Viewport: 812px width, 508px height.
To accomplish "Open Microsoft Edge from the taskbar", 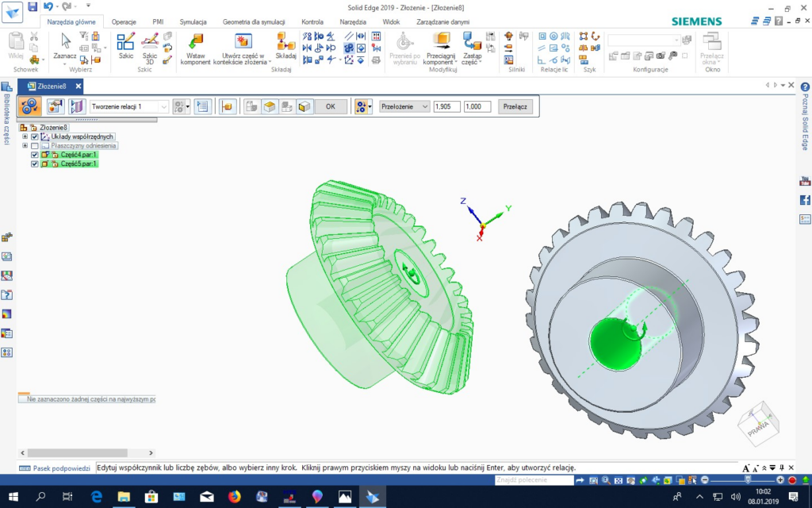I will pyautogui.click(x=96, y=497).
